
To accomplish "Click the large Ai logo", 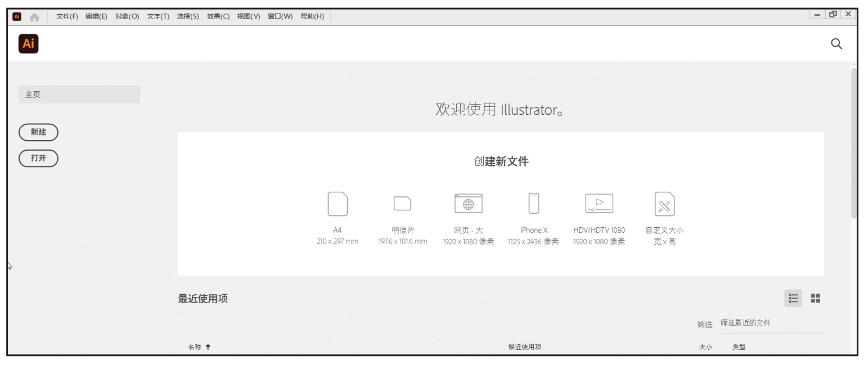I will [x=29, y=44].
